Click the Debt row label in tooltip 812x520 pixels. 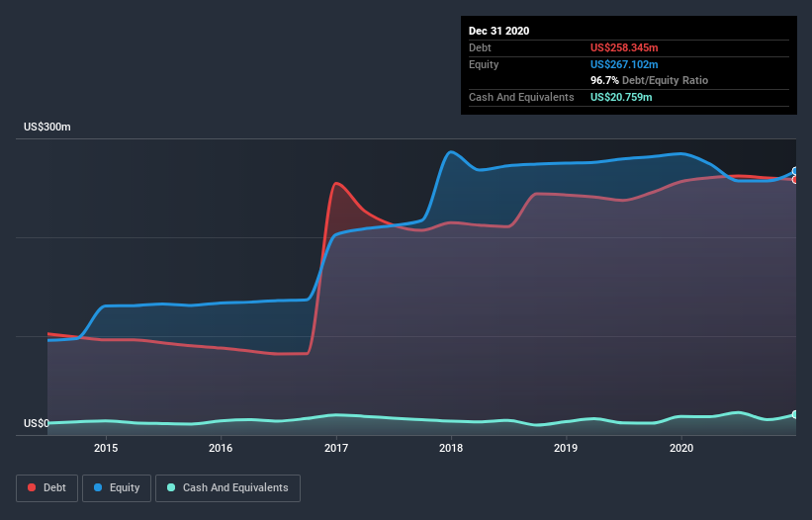(x=480, y=47)
